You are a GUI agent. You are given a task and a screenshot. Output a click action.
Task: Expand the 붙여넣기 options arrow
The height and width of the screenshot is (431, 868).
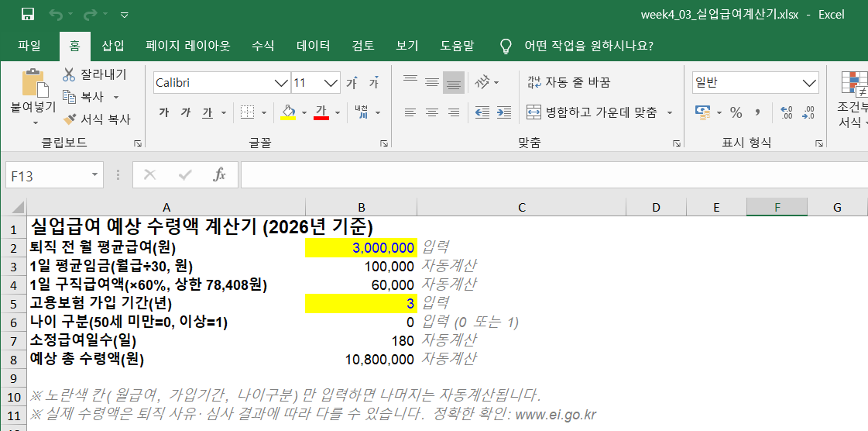point(35,123)
